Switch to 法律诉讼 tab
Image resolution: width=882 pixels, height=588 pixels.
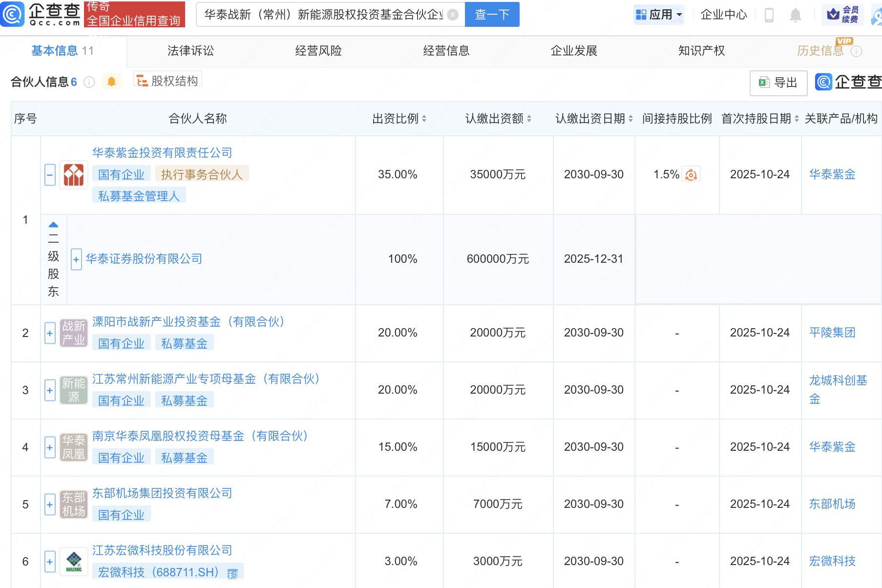click(190, 51)
